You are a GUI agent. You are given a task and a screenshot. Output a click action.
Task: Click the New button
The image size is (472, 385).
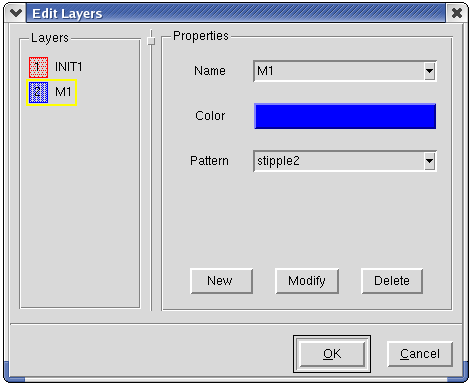221,281
